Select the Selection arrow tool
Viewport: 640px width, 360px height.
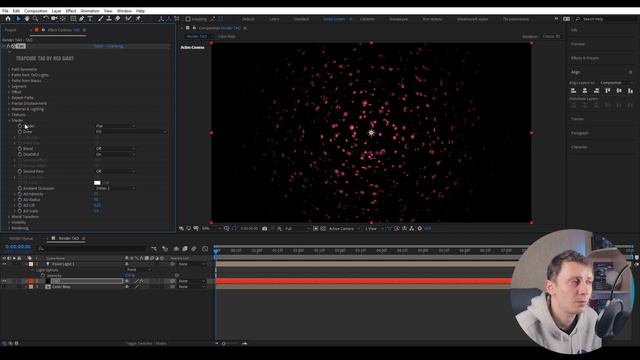18,19
